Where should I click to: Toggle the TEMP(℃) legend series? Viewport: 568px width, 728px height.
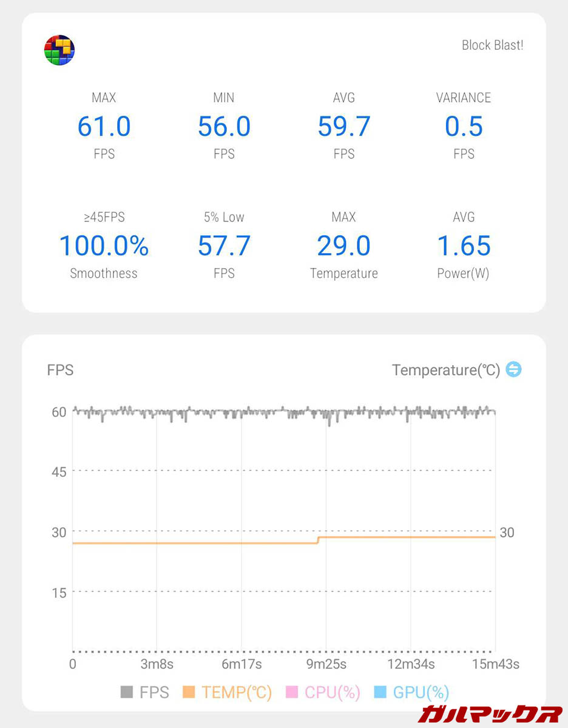[228, 692]
